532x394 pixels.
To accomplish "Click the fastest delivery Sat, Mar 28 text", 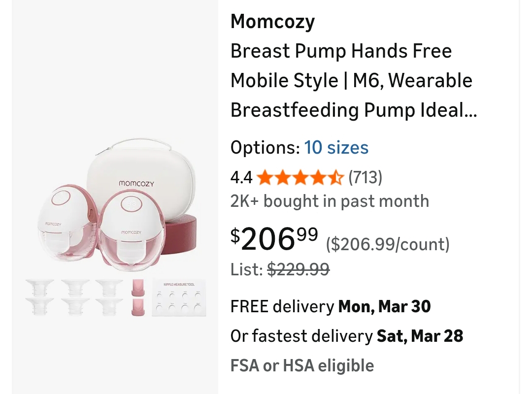I will tap(347, 336).
